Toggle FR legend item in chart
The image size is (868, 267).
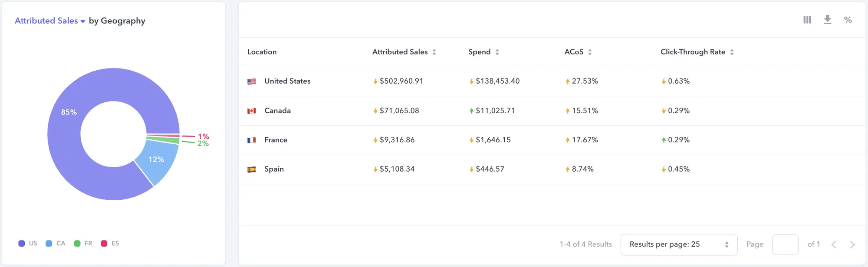click(x=83, y=244)
